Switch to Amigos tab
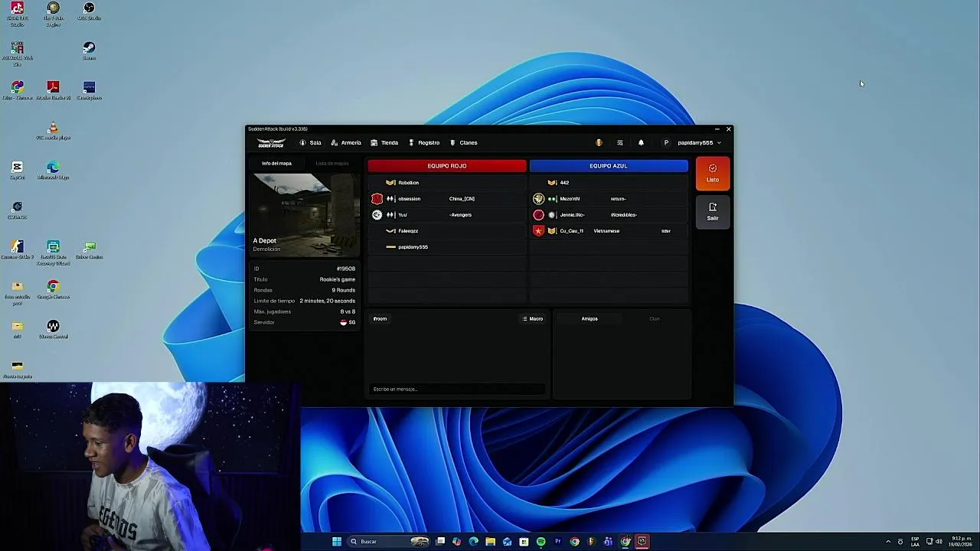Screen dimensions: 980x551 [x=589, y=319]
